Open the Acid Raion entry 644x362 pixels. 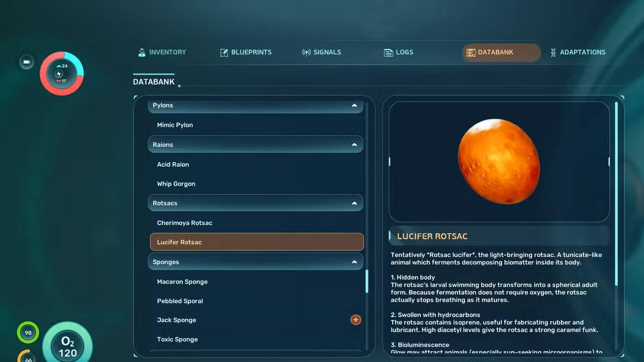(x=257, y=164)
